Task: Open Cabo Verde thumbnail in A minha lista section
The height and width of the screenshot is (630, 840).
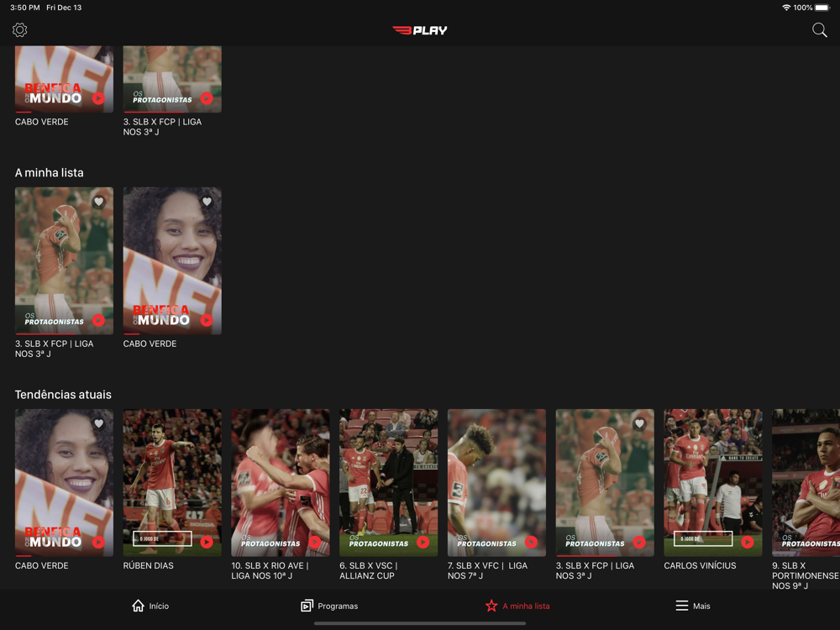Action: 172,261
